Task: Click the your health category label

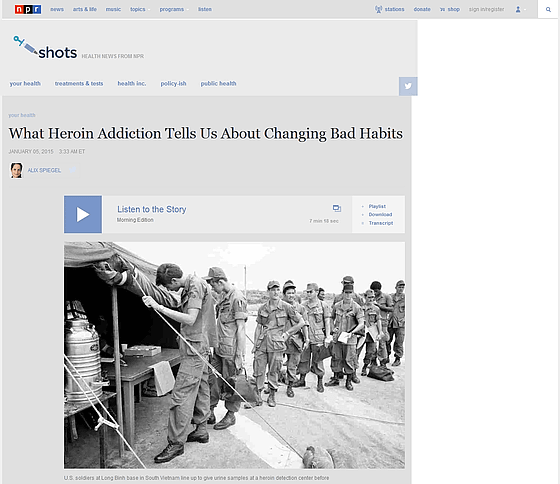Action: coord(22,115)
